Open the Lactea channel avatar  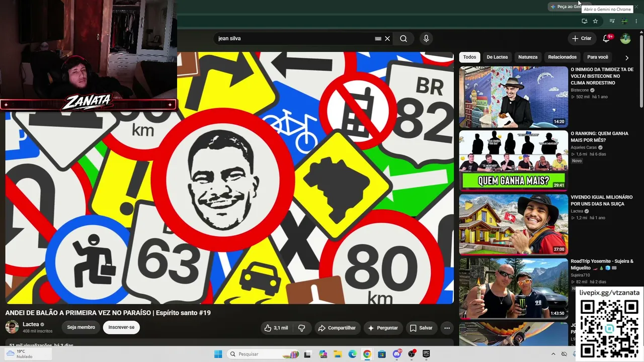(12, 327)
